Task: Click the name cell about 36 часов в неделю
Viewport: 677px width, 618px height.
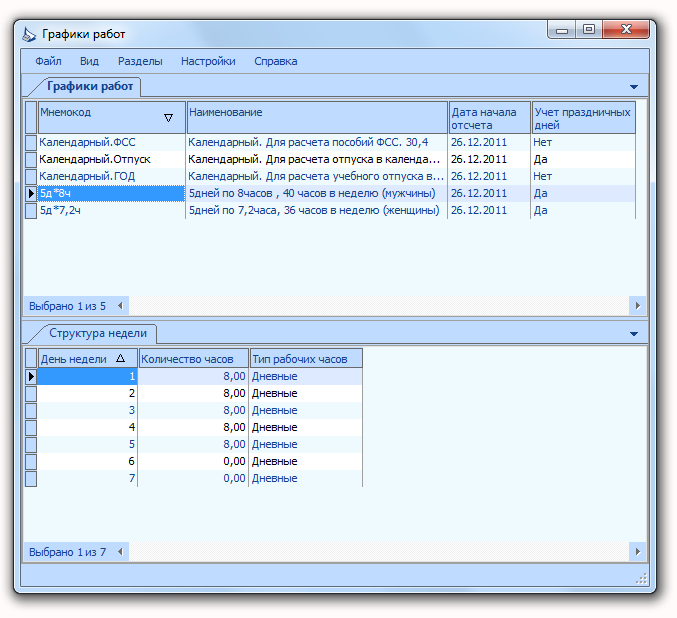Action: [x=316, y=210]
